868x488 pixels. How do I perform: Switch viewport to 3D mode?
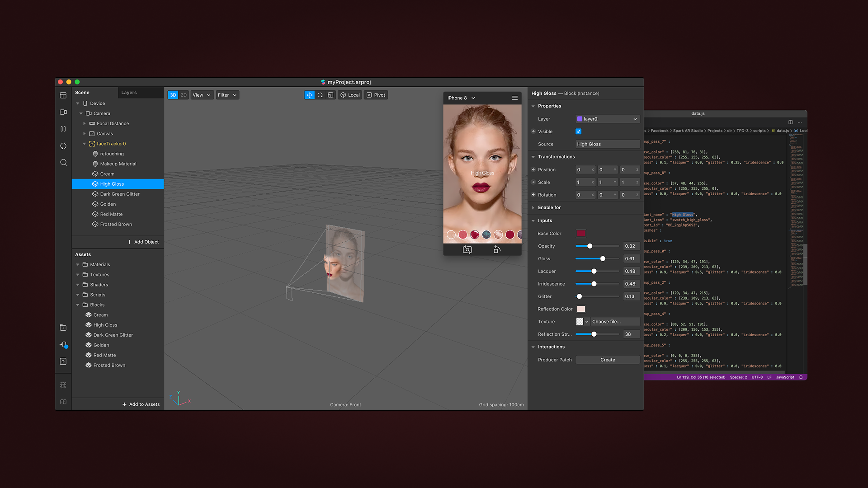(173, 95)
